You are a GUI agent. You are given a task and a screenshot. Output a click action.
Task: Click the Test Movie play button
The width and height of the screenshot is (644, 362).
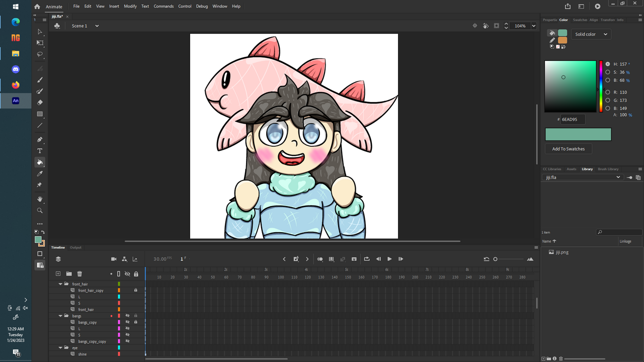coord(597,7)
